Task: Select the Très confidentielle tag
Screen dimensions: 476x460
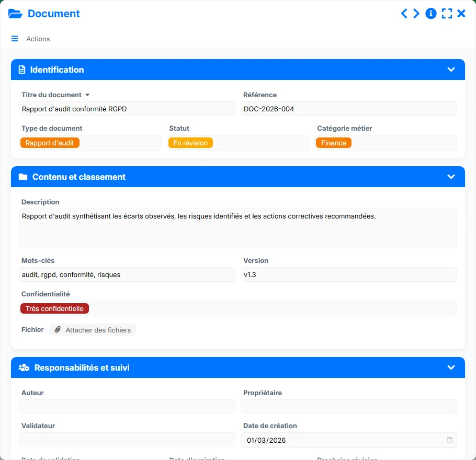Action: pyautogui.click(x=54, y=308)
